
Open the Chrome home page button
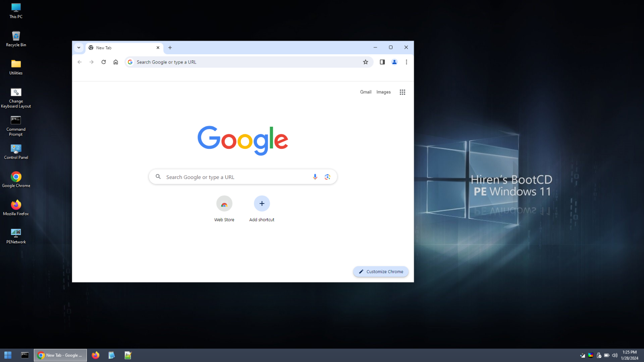point(116,62)
